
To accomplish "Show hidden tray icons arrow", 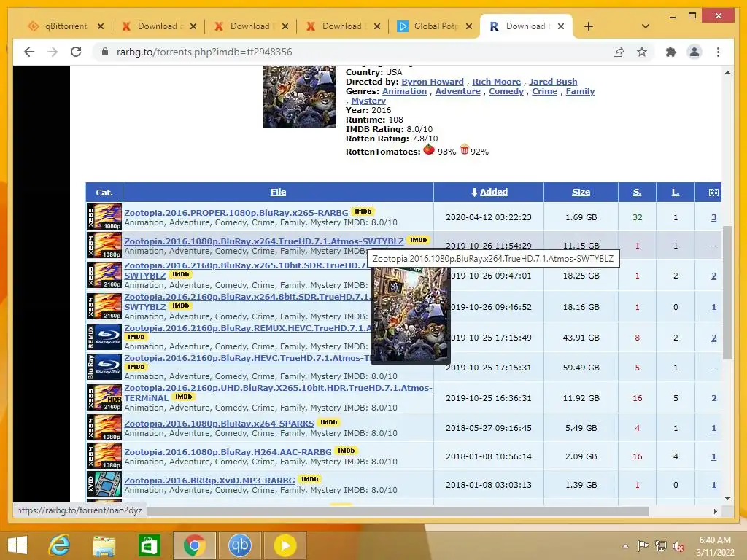I will (x=625, y=546).
